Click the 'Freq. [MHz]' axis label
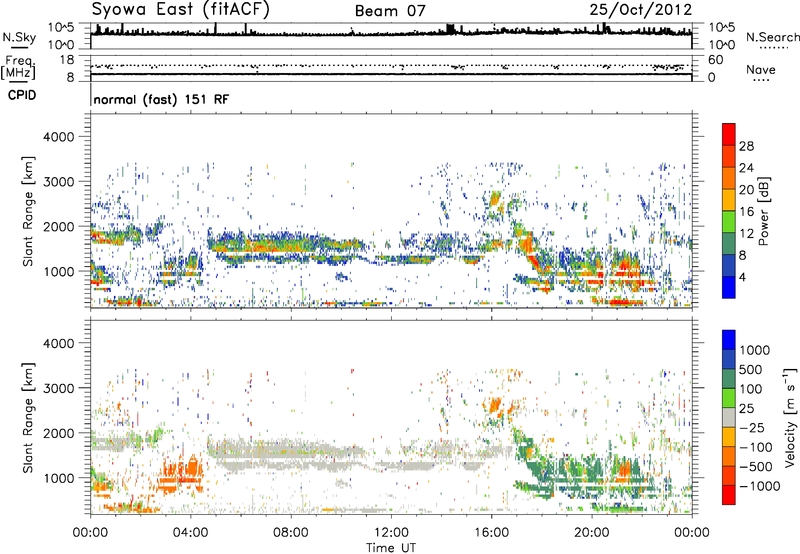800x554 pixels. click(x=18, y=68)
